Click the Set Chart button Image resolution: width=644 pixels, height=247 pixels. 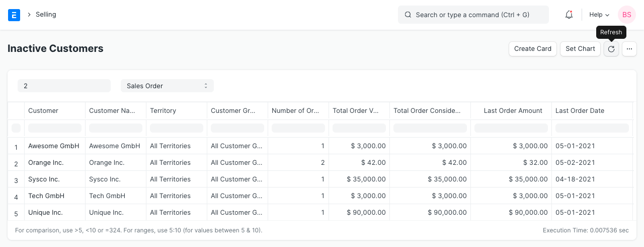580,49
